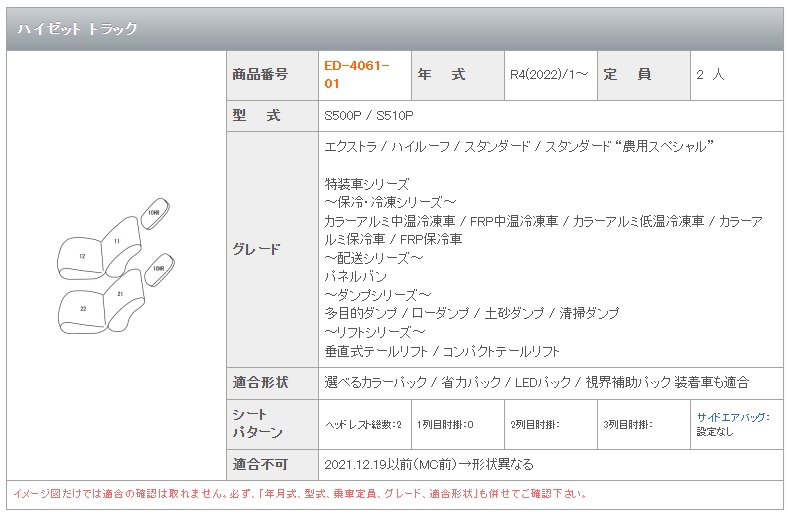
Task: Select the 2列目肘掛: cell
Action: (x=551, y=424)
